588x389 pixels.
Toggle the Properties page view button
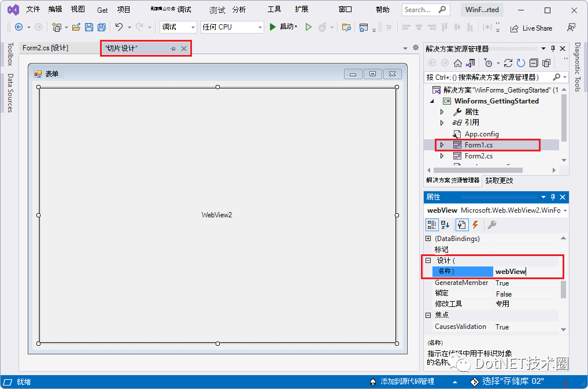click(x=461, y=225)
